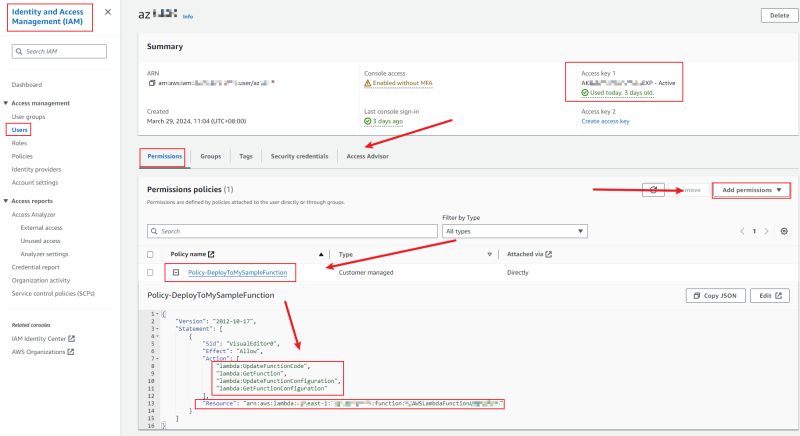Click the Search IAM field

pyautogui.click(x=59, y=52)
